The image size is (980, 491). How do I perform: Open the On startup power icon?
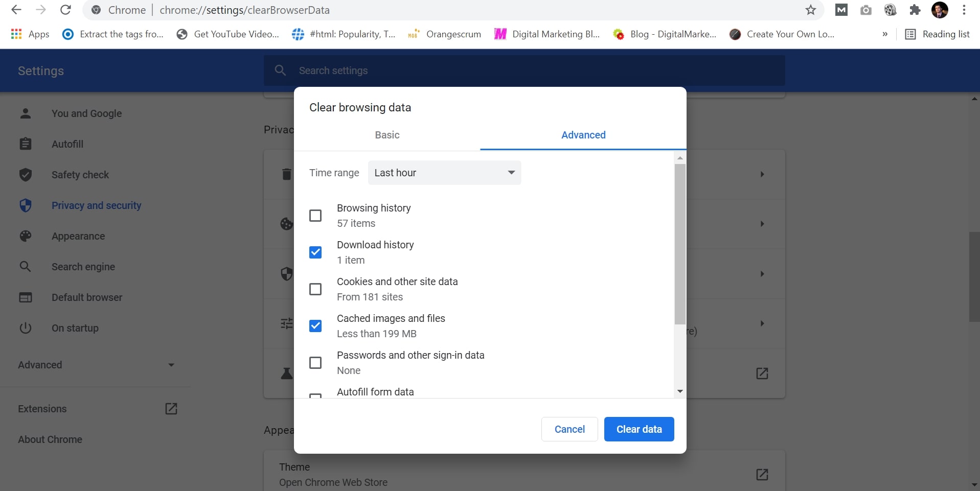tap(26, 328)
